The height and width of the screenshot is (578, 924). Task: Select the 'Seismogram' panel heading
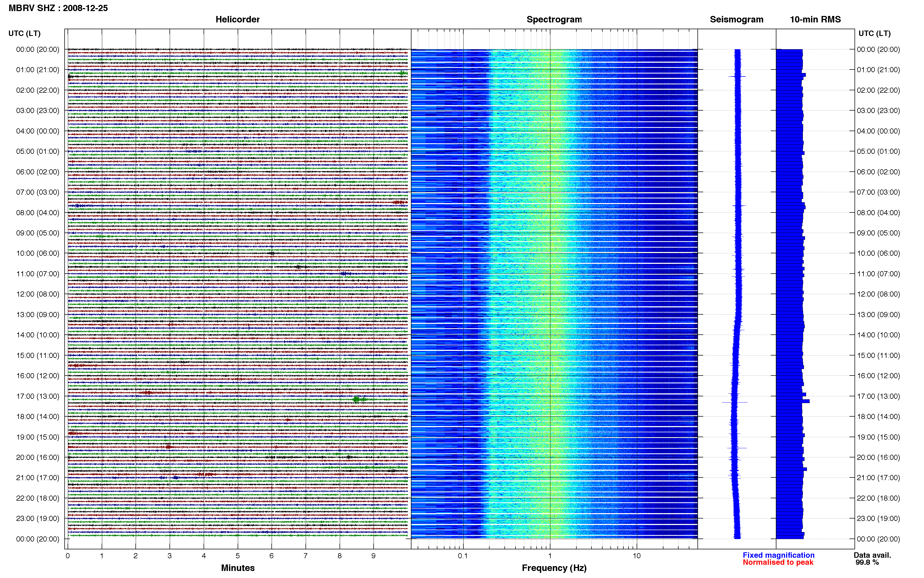click(736, 19)
